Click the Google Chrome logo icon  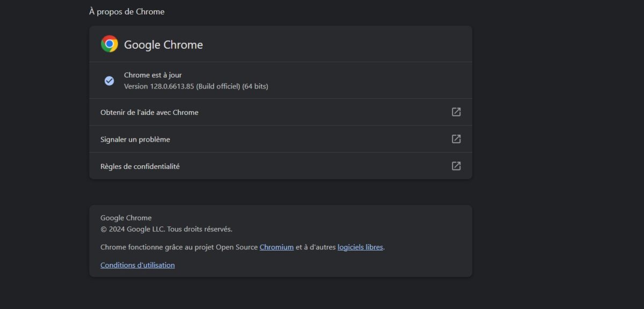(x=109, y=44)
